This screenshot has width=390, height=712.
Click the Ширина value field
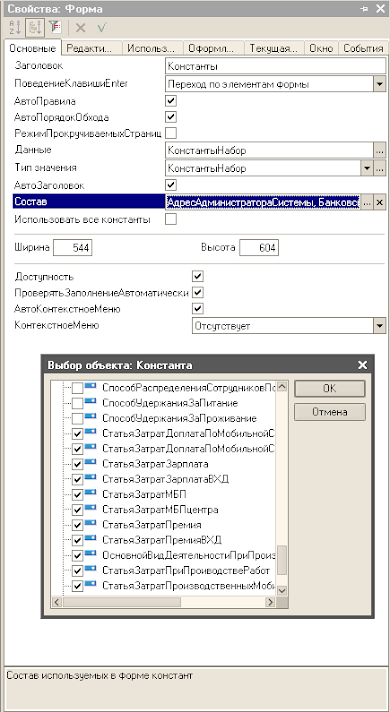[73, 247]
